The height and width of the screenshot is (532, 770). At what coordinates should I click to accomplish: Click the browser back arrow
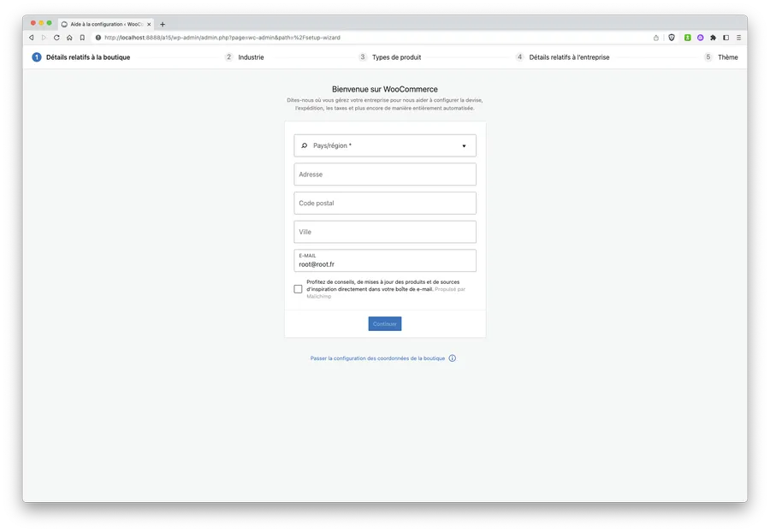32,38
